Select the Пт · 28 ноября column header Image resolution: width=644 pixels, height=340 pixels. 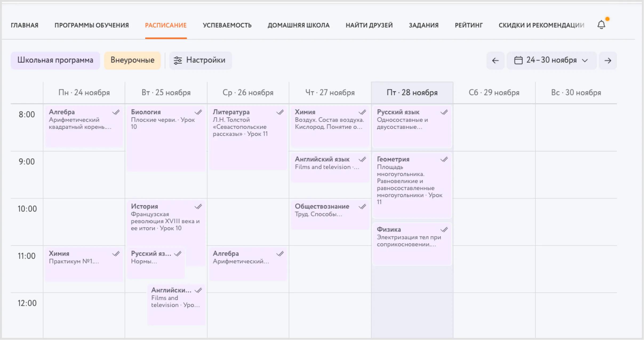click(x=412, y=93)
